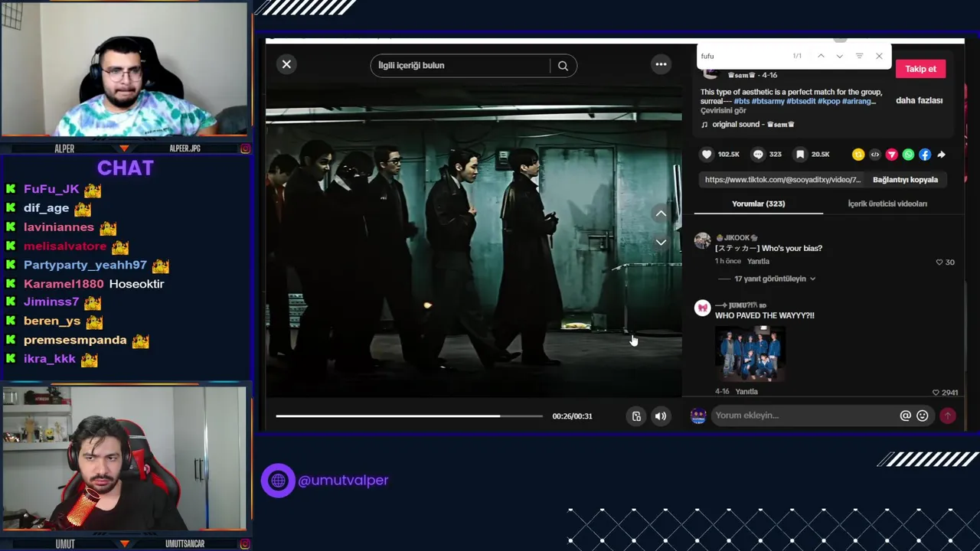Viewport: 980px width, 551px height.
Task: Click chat user 'Partyparty_yeahh97'
Action: 85,265
